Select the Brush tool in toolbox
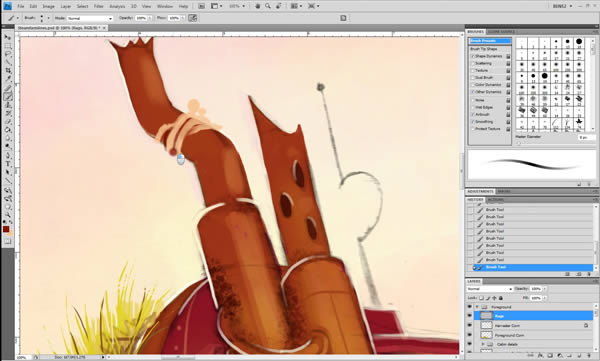The width and height of the screenshot is (600, 361). coord(8,96)
